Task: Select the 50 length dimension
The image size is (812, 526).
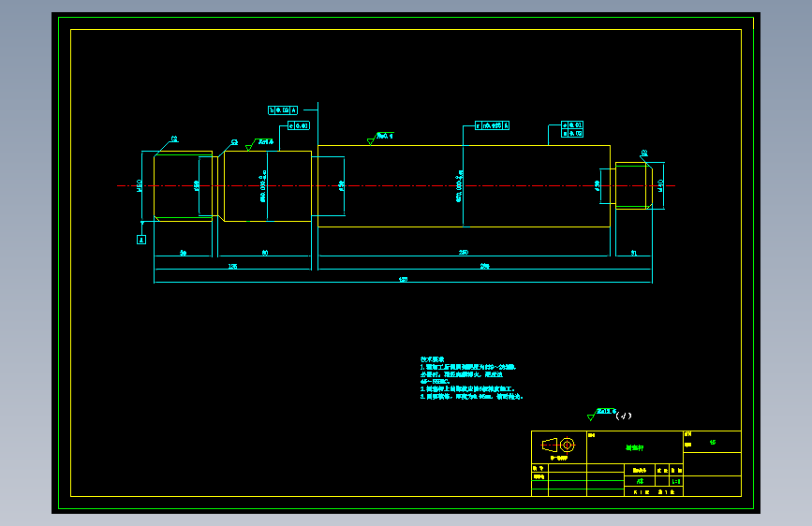Action: tap(183, 253)
